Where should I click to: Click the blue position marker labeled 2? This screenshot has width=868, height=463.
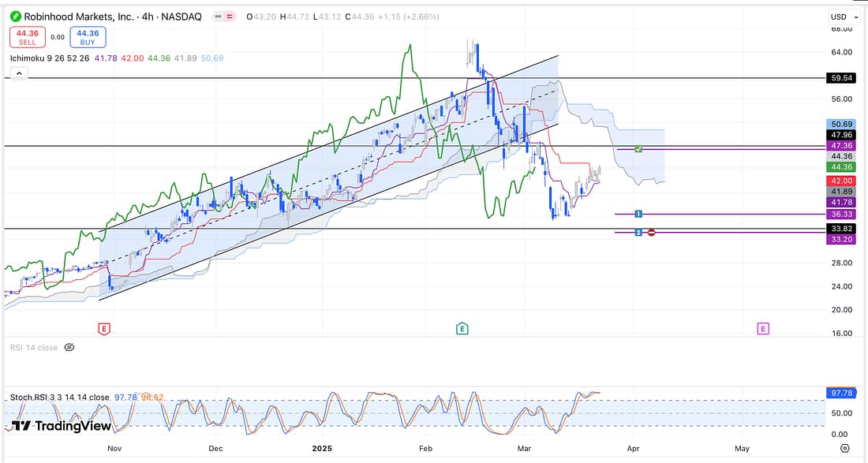pyautogui.click(x=638, y=232)
